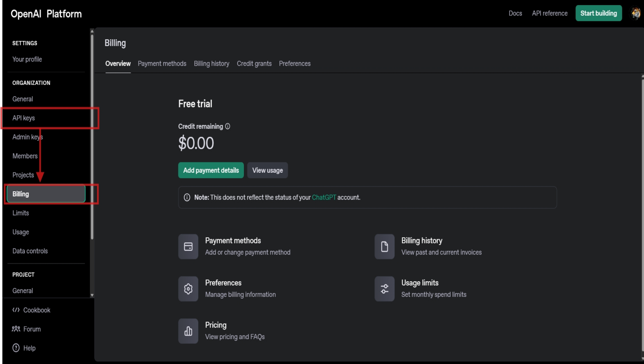This screenshot has height=364, width=644.
Task: Click the Preferences gear icon
Action: click(x=188, y=289)
